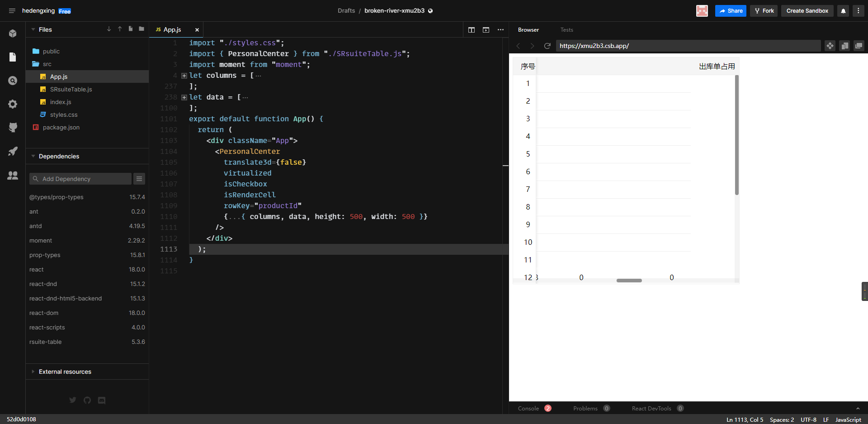Create a new folder in the Files panel

coord(141,29)
